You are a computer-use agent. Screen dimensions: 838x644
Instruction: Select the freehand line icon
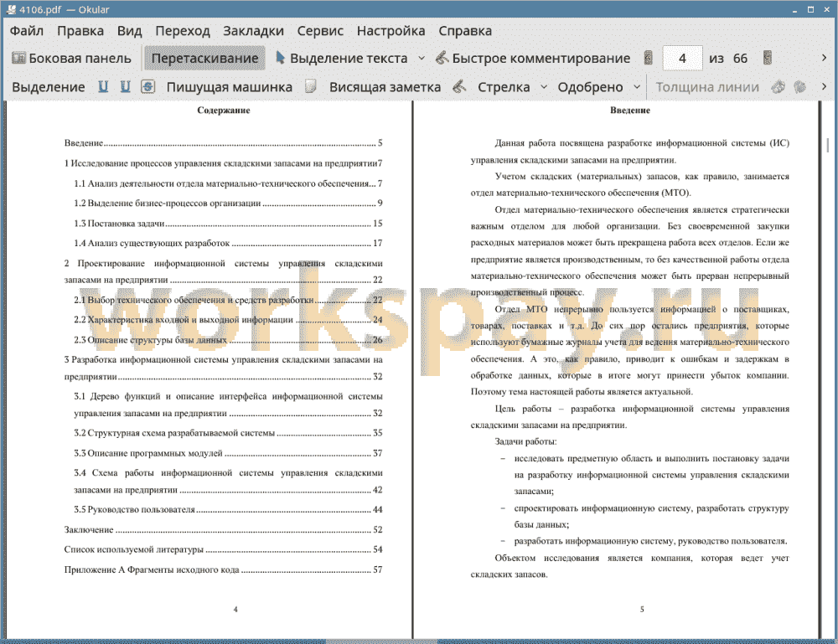point(459,87)
